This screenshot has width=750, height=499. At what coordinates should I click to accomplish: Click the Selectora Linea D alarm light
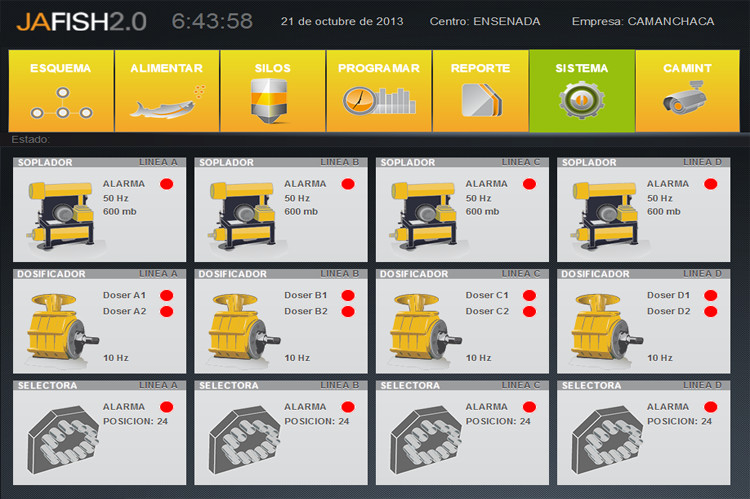(711, 407)
